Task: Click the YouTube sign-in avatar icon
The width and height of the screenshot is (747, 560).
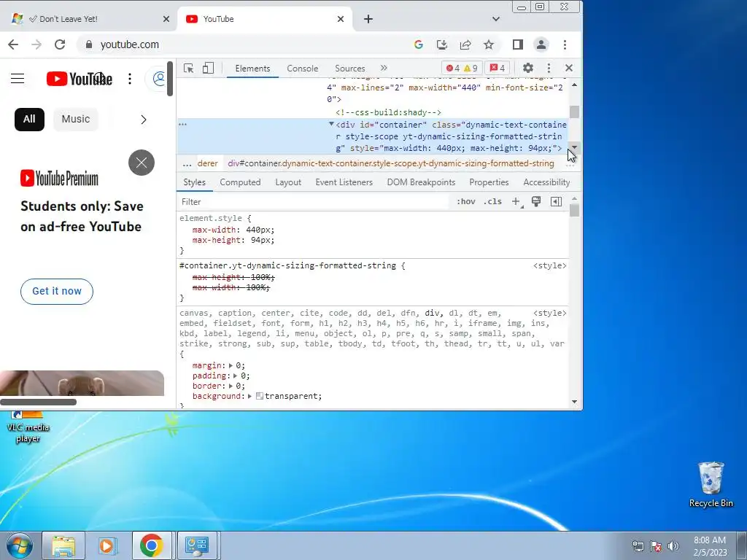Action: [159, 79]
